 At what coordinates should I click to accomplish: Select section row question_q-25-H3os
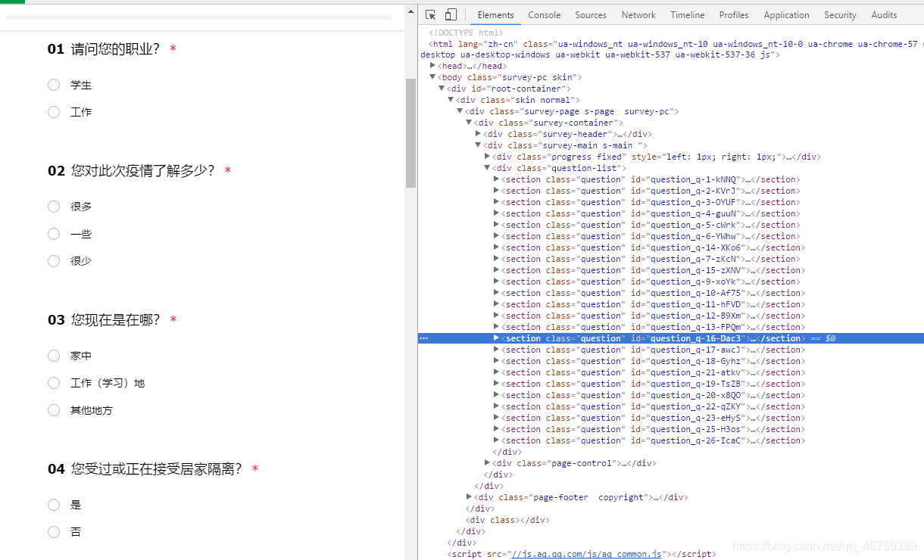pyautogui.click(x=653, y=429)
